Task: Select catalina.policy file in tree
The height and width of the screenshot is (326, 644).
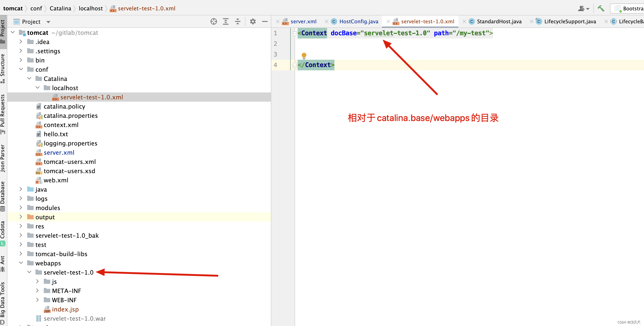Action: (64, 106)
